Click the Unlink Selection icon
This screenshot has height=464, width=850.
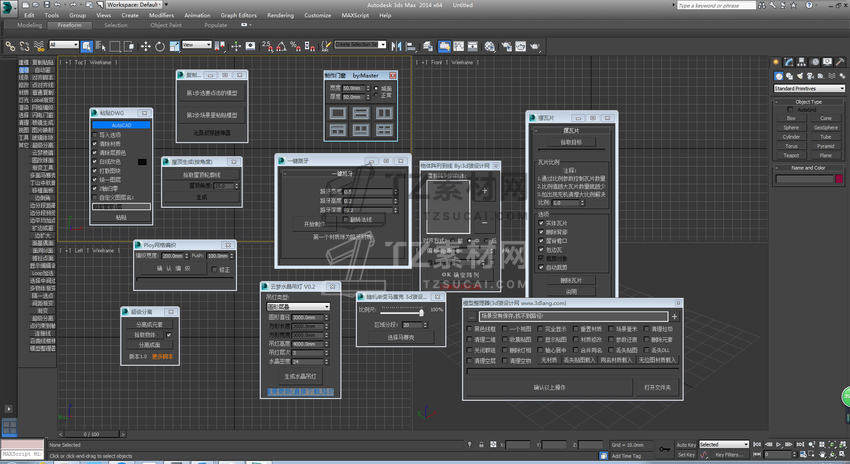24,47
